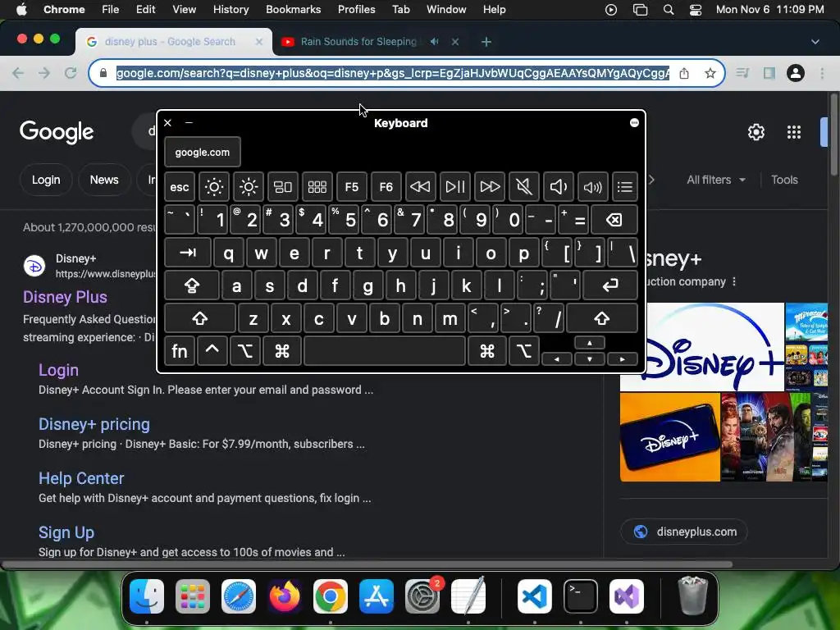Viewport: 840px width, 630px height.
Task: Open the Disney Plus search result
Action: (65, 297)
